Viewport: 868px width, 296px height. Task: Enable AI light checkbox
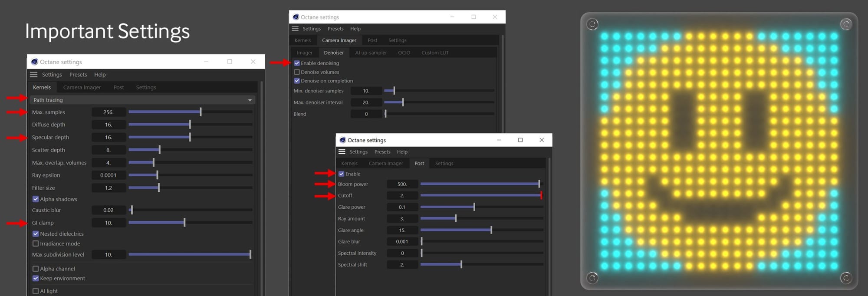[36, 291]
